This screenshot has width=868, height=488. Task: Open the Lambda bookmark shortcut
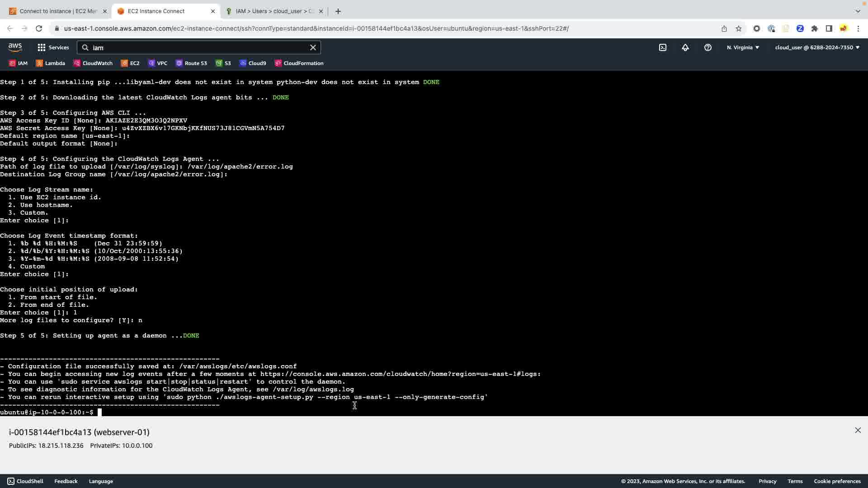click(x=51, y=63)
